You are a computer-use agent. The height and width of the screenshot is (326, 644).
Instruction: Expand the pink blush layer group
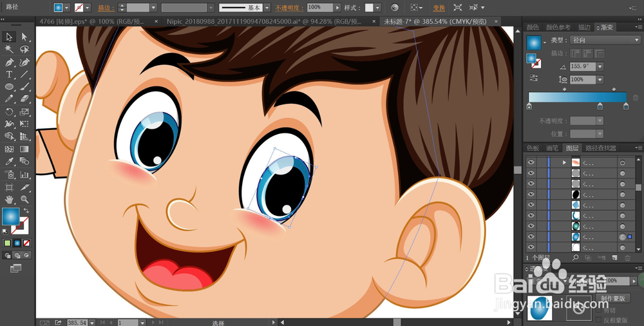coord(564,162)
